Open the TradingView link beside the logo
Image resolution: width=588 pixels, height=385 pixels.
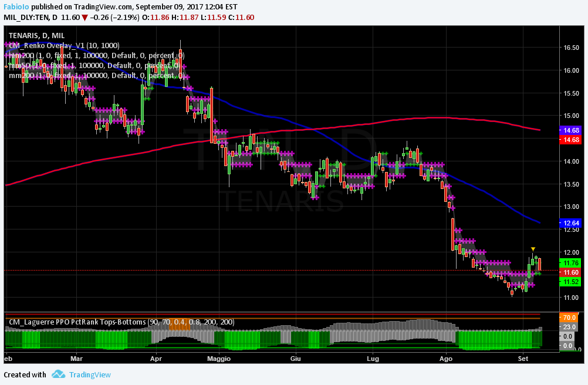(x=90, y=374)
